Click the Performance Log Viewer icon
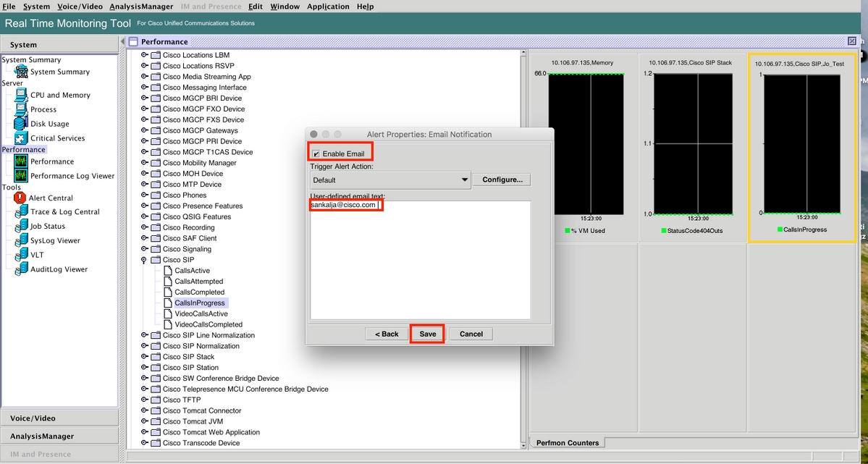The width and height of the screenshot is (868, 464). pos(21,175)
